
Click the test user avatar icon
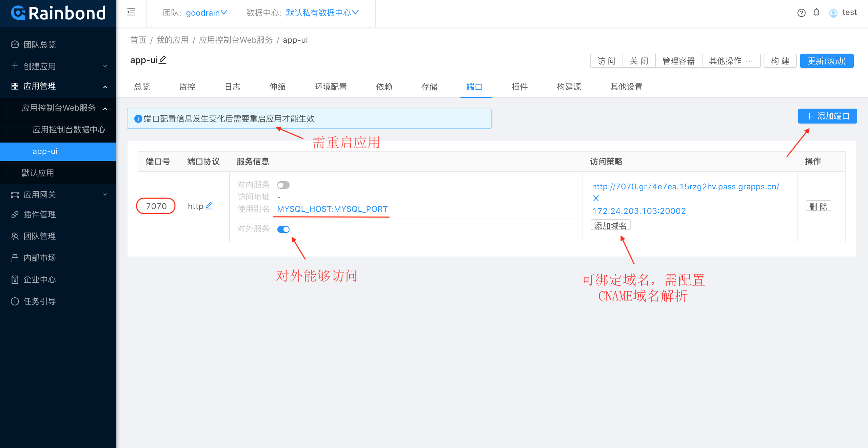833,13
